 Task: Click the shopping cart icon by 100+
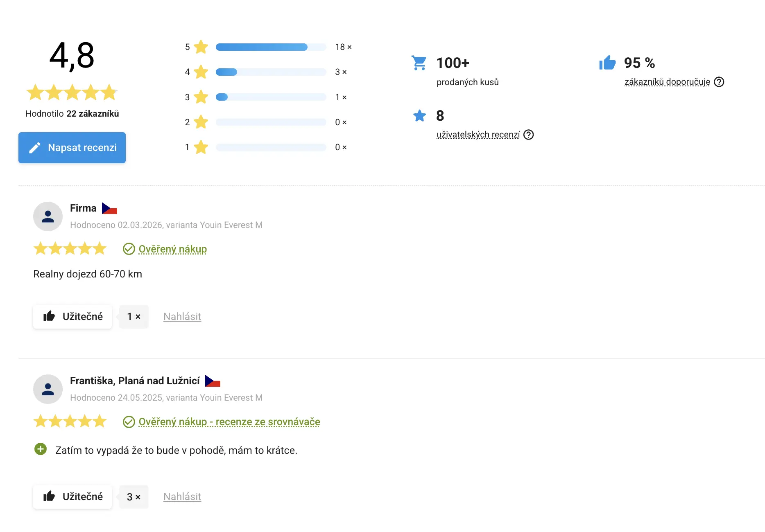click(x=419, y=63)
